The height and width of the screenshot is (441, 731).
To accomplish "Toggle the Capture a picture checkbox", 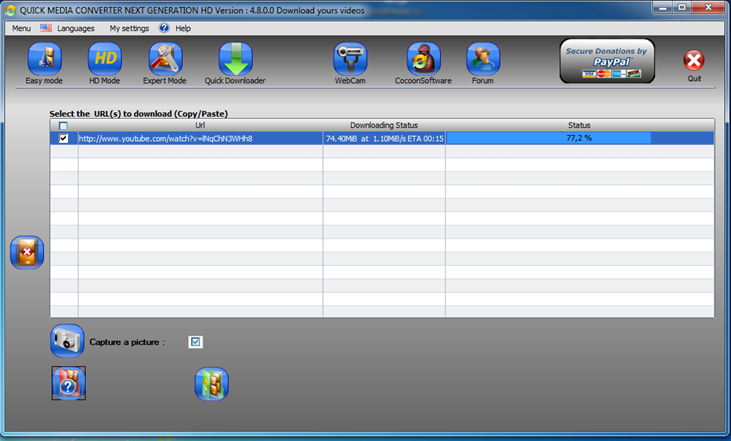I will pos(195,342).
